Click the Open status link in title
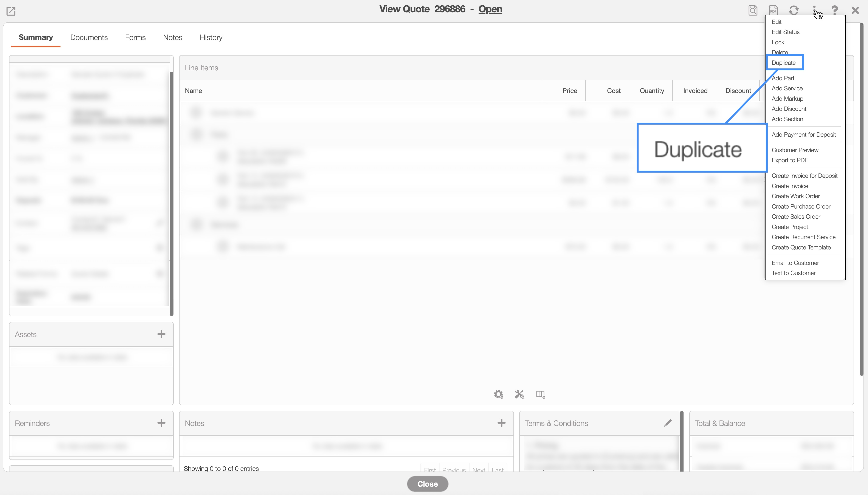This screenshot has height=495, width=868. point(490,9)
